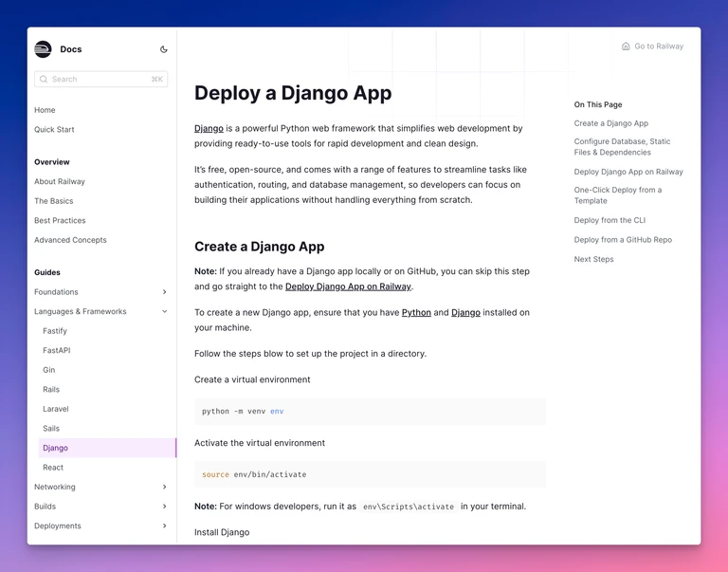Click Builds section label
Viewport: 728px width, 572px height.
coord(45,507)
